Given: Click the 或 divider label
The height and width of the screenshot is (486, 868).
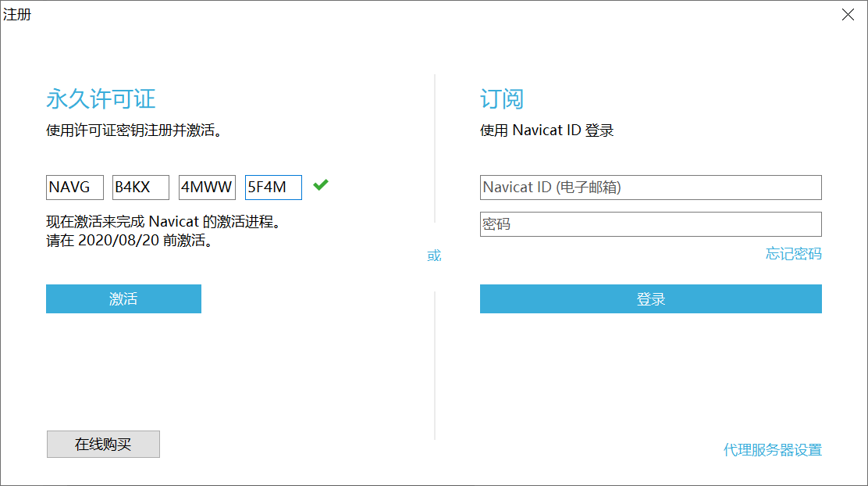Looking at the screenshot, I should click(x=434, y=255).
